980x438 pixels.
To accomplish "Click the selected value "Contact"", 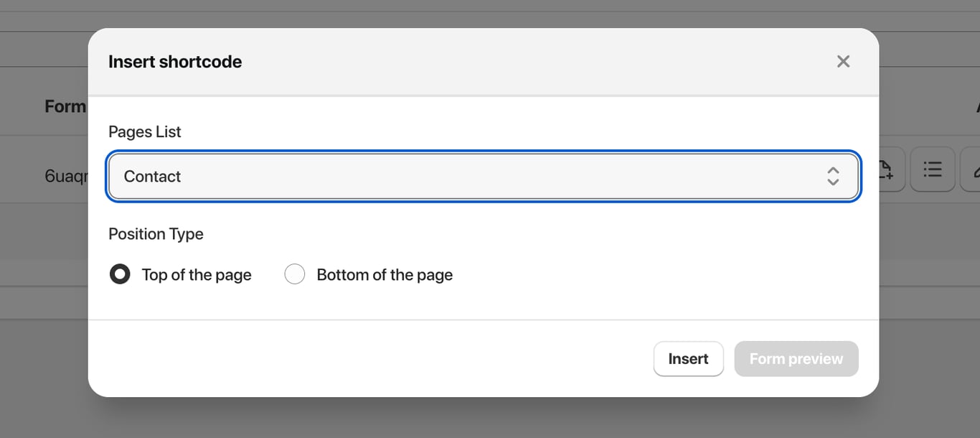I will (x=152, y=177).
